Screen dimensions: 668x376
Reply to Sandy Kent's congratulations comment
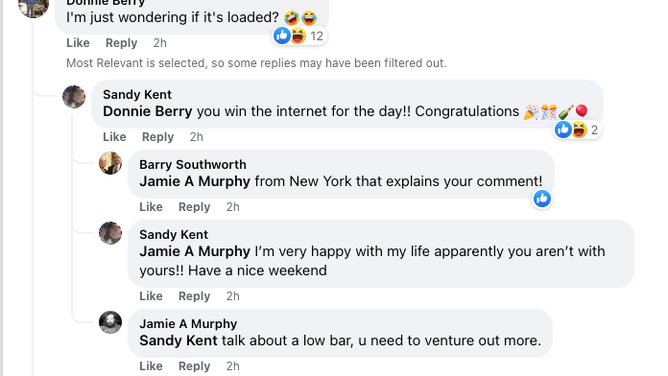tap(158, 137)
